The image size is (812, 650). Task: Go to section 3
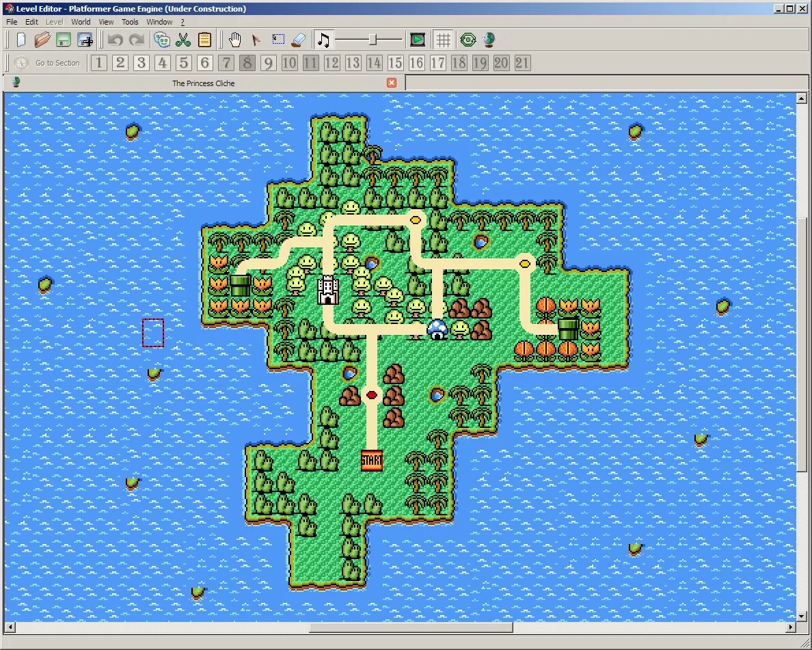click(x=141, y=63)
